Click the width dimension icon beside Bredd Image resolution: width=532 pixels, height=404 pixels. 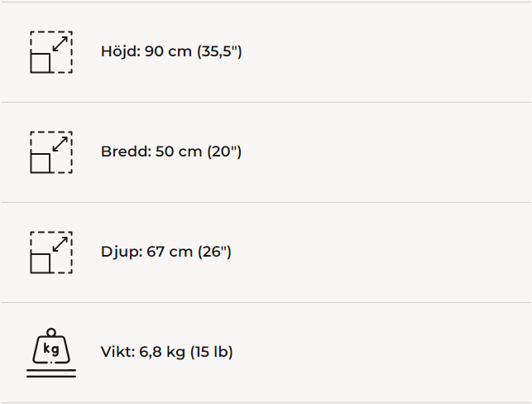[x=50, y=152]
